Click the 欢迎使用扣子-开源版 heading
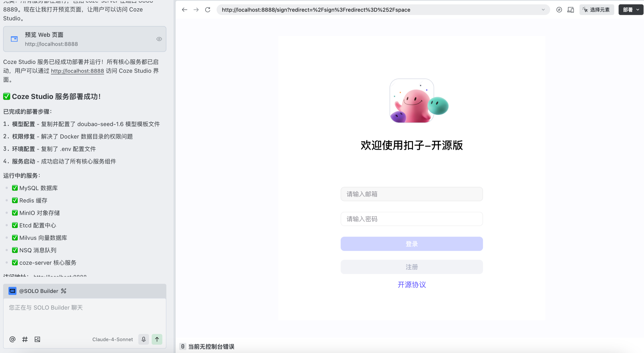644x353 pixels. [412, 145]
